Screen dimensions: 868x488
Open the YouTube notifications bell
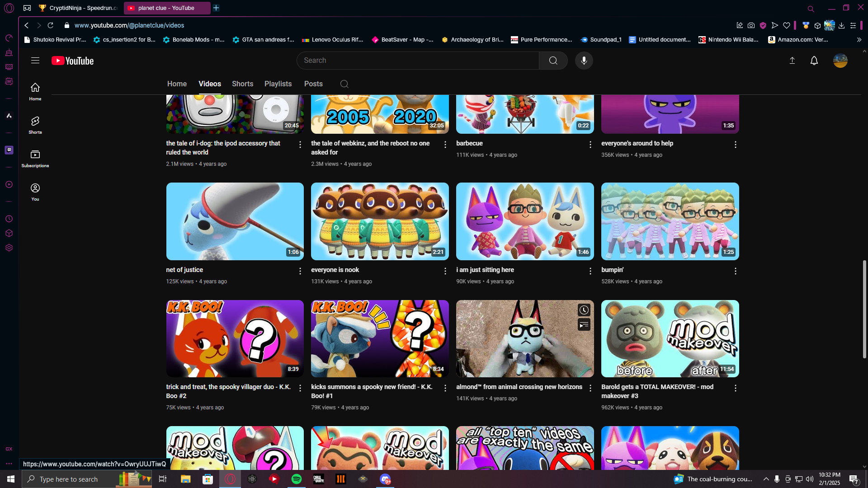(814, 61)
